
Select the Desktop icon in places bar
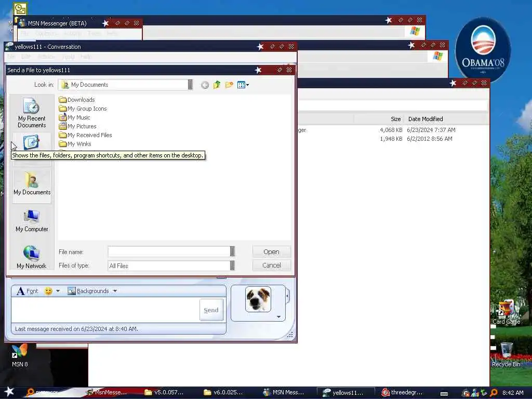pyautogui.click(x=32, y=142)
